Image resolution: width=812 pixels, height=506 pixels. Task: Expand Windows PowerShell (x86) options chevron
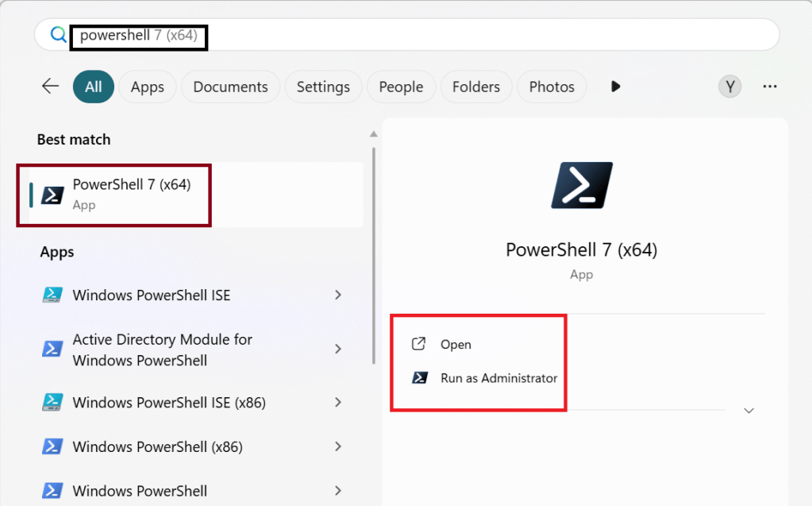[338, 446]
